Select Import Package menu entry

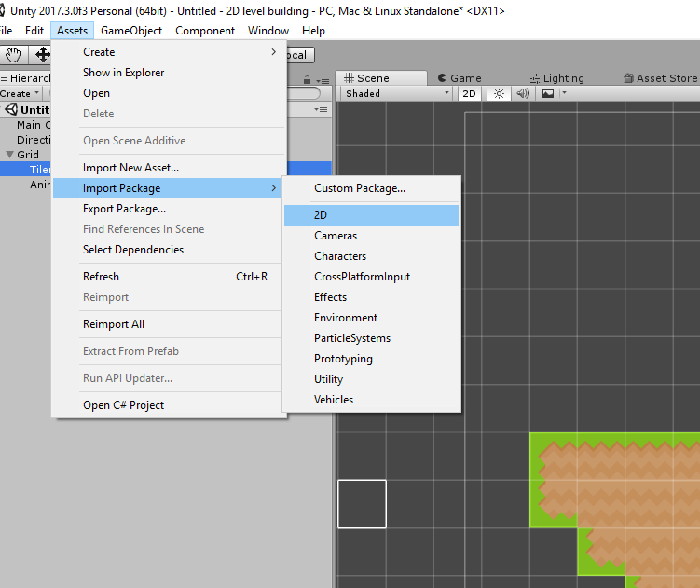pyautogui.click(x=169, y=188)
